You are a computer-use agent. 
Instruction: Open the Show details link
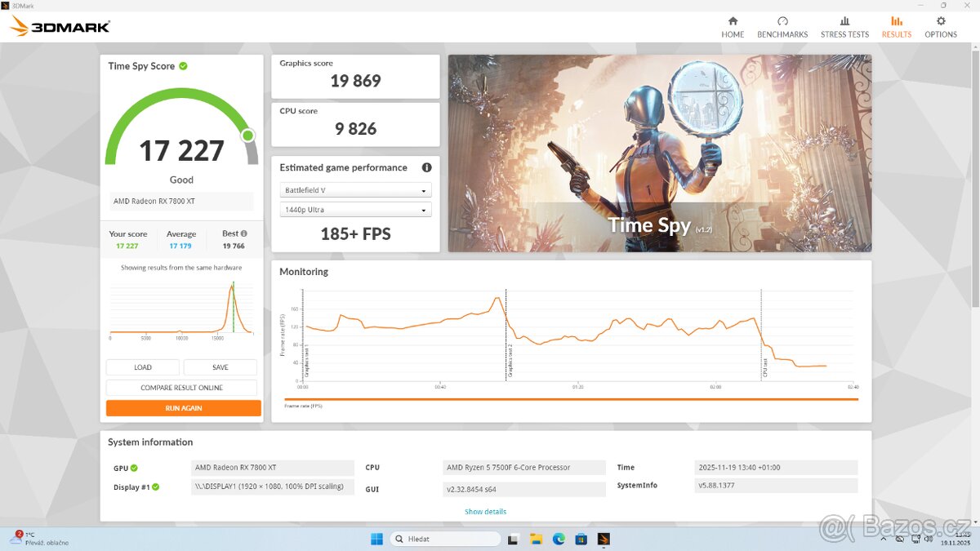(485, 511)
